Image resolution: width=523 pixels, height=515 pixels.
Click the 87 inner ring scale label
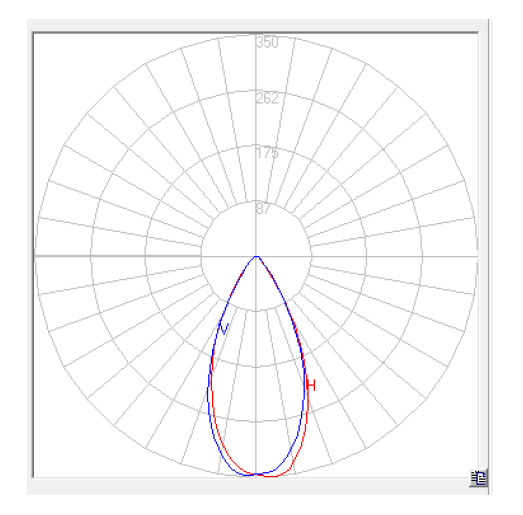click(263, 209)
